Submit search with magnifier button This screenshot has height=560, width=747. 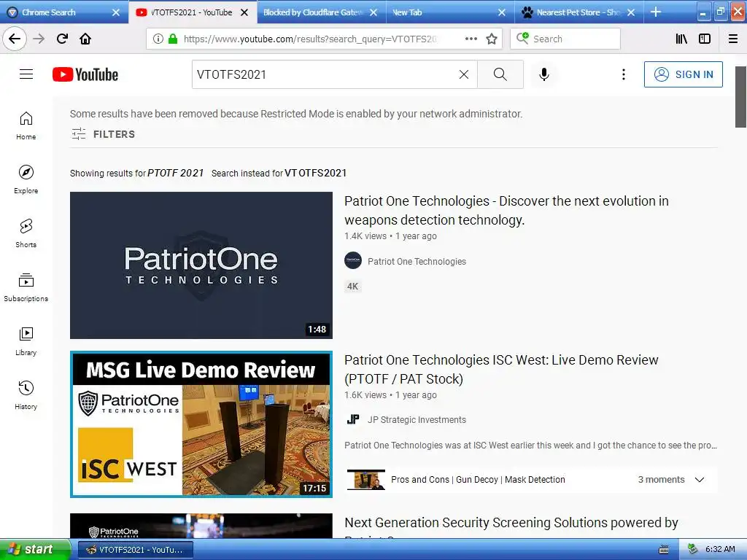(x=500, y=74)
